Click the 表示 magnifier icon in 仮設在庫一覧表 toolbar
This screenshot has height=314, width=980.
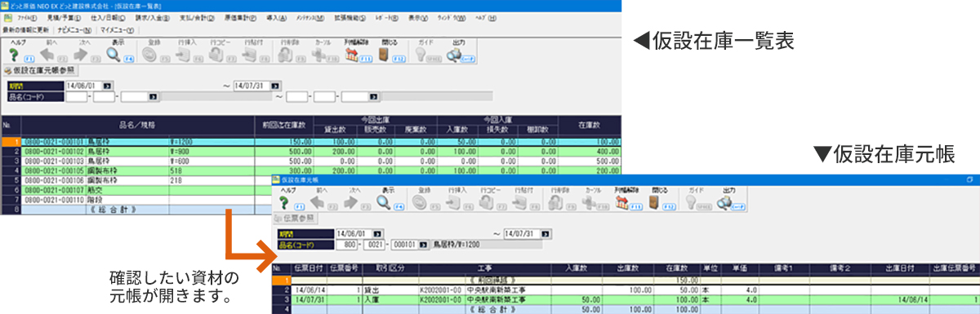(x=113, y=54)
